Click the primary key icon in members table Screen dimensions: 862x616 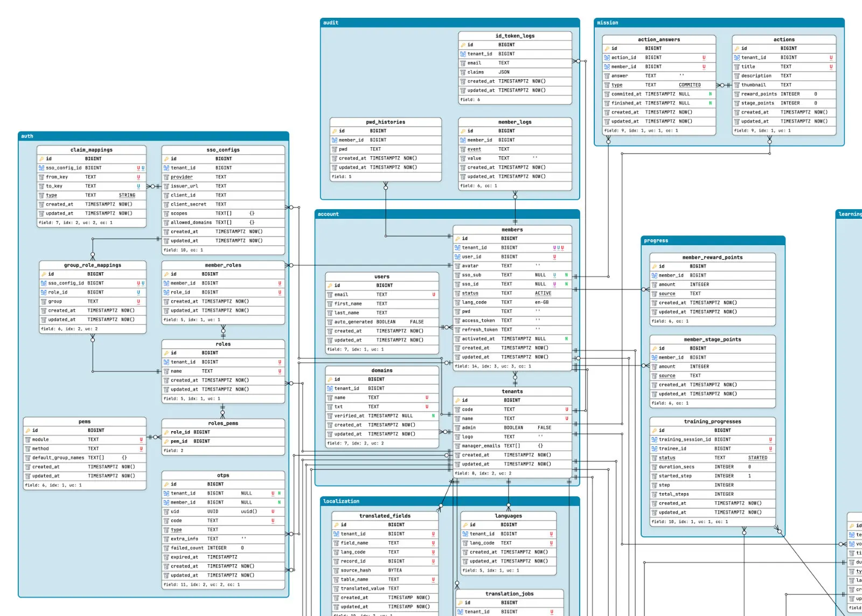point(457,238)
